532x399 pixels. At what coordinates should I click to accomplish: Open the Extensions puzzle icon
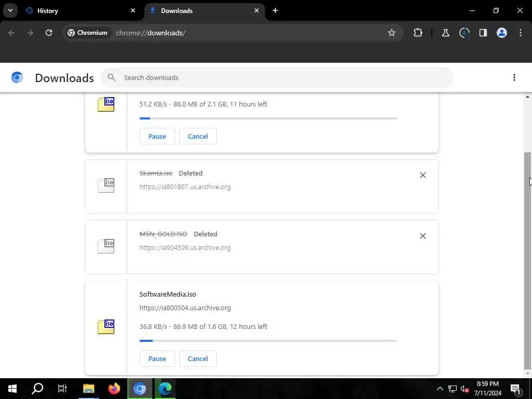pyautogui.click(x=418, y=33)
